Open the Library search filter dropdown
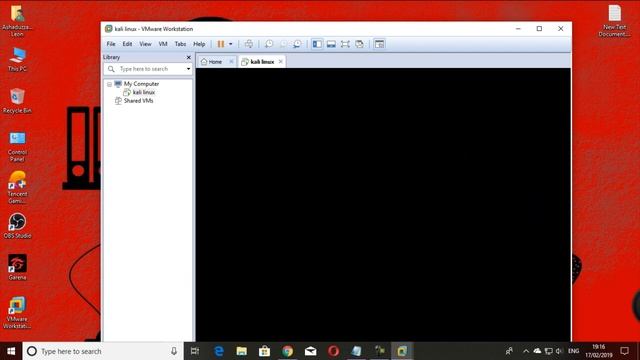This screenshot has height=360, width=640. tap(188, 69)
